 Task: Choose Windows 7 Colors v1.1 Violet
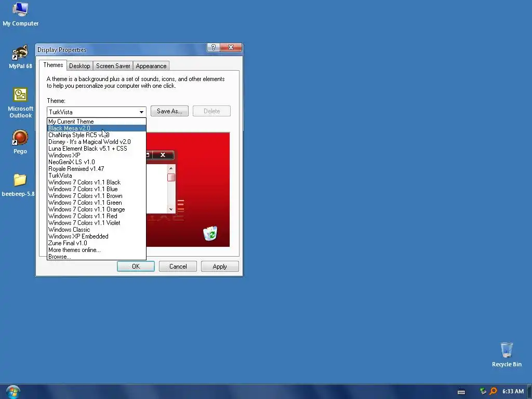[96, 223]
